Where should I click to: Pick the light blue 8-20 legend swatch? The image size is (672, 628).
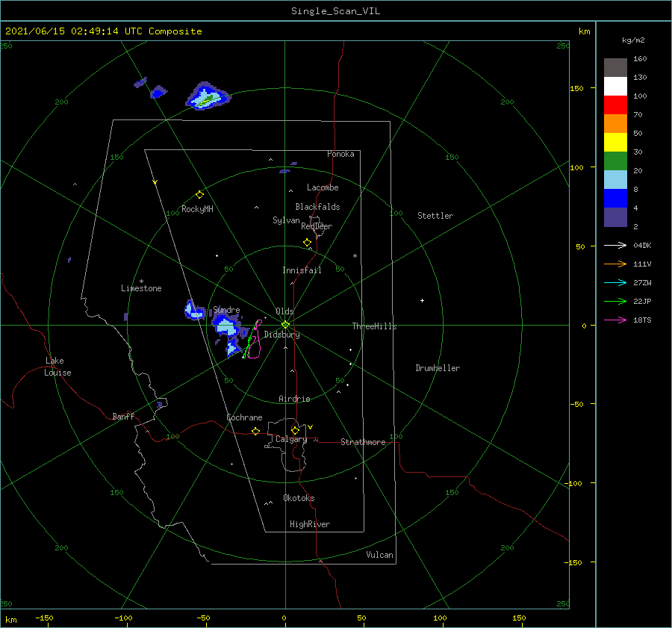tap(615, 180)
